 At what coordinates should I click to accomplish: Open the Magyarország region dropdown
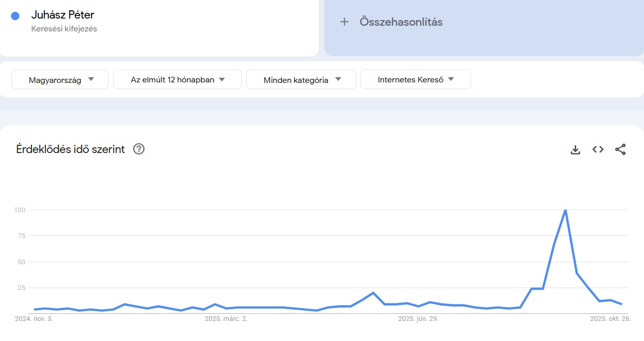tap(59, 79)
